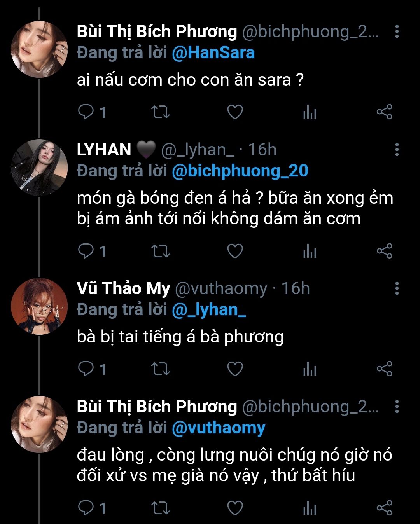Like LYHAN's reply tweet

click(x=235, y=251)
